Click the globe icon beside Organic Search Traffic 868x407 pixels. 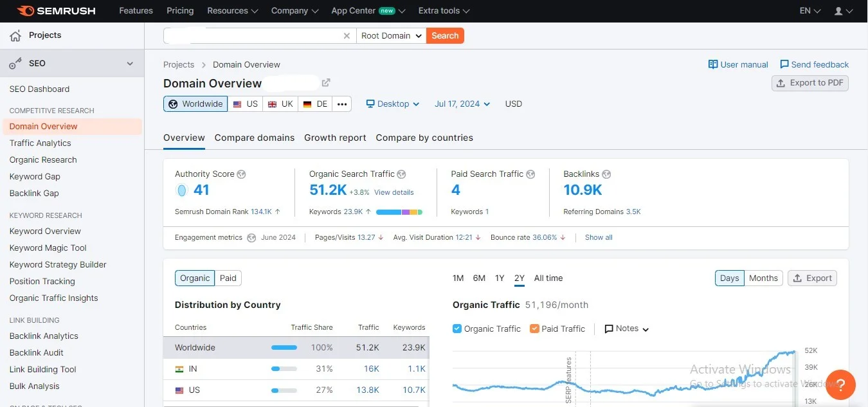[x=401, y=174]
